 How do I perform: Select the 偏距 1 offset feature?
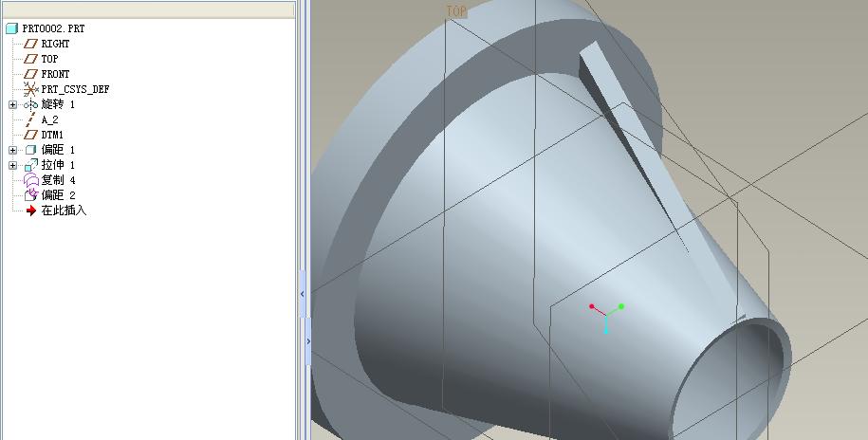pos(58,150)
